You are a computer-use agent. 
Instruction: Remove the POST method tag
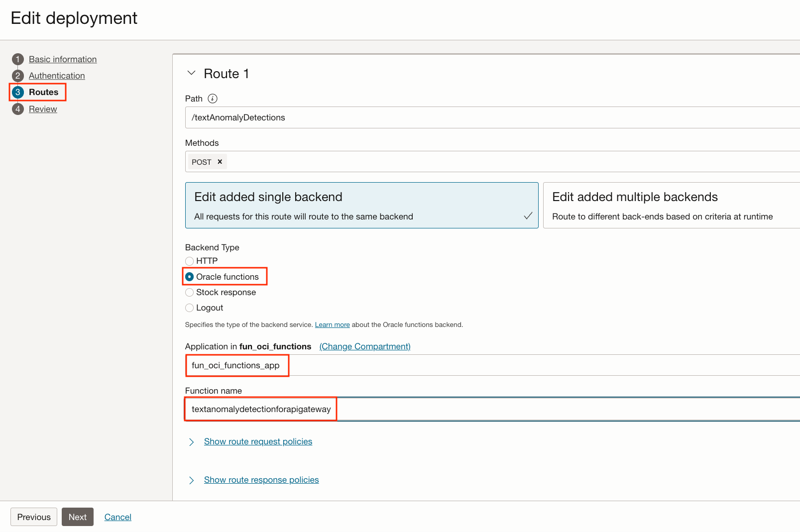click(220, 162)
